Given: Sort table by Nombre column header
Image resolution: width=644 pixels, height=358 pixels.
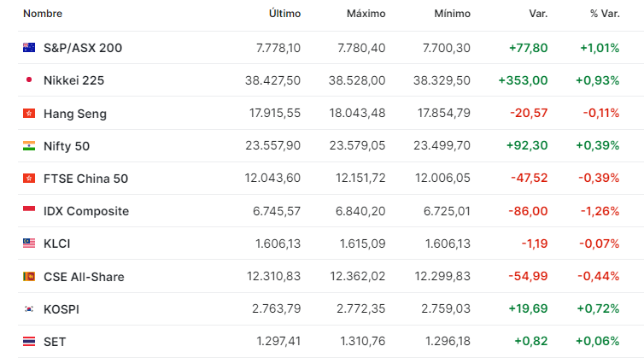Looking at the screenshot, I should (x=43, y=14).
